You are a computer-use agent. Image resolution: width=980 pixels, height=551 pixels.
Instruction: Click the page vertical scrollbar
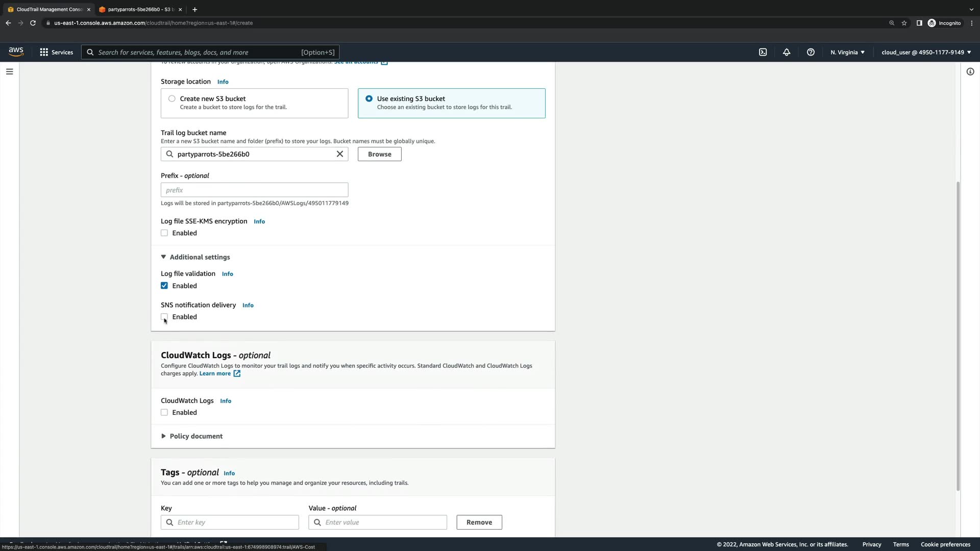click(958, 337)
